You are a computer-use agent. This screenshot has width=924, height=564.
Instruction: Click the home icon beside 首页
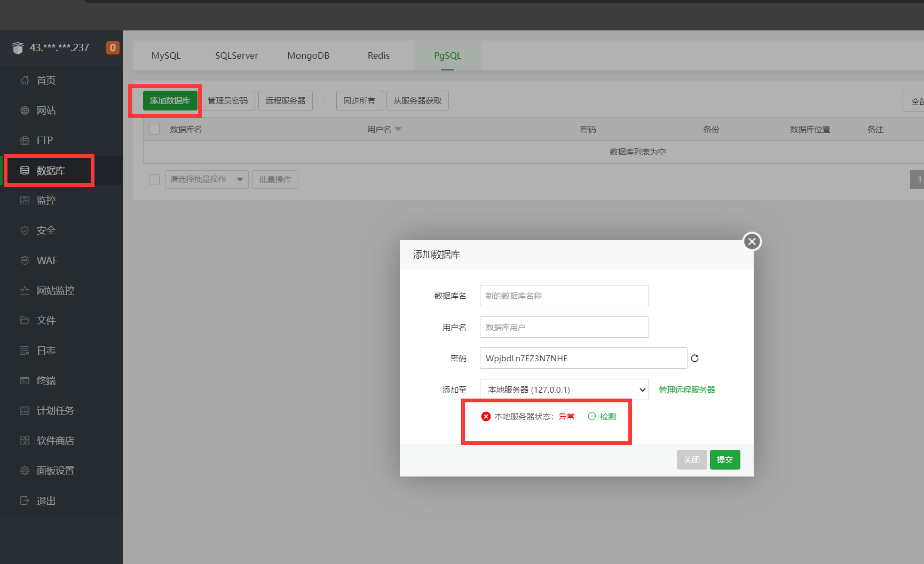25,80
